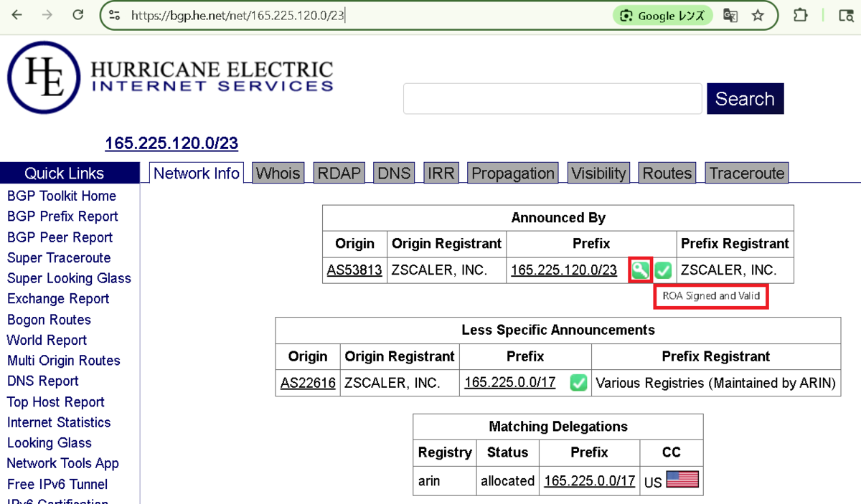Open DNS Report link
Viewport: 861px width, 504px height.
[43, 381]
